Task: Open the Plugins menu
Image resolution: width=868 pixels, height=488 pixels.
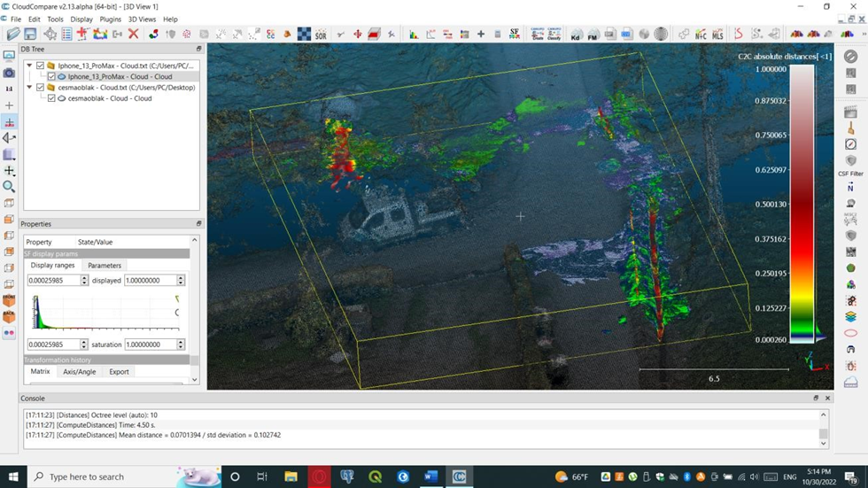Action: coord(110,19)
